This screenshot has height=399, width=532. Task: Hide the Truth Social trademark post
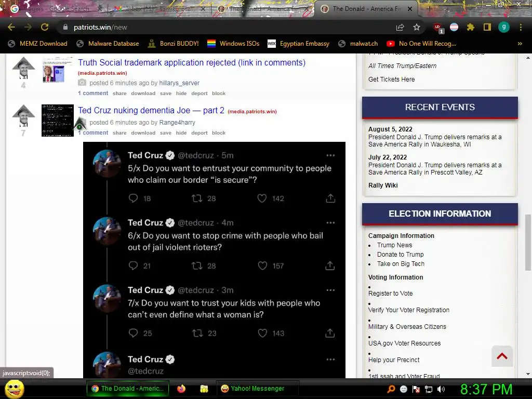click(181, 94)
